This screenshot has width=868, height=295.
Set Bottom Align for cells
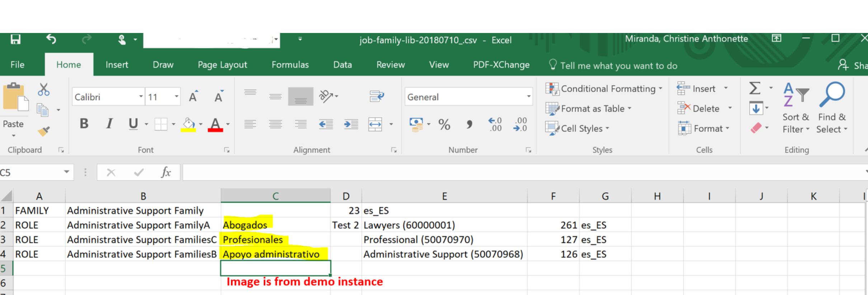point(301,96)
